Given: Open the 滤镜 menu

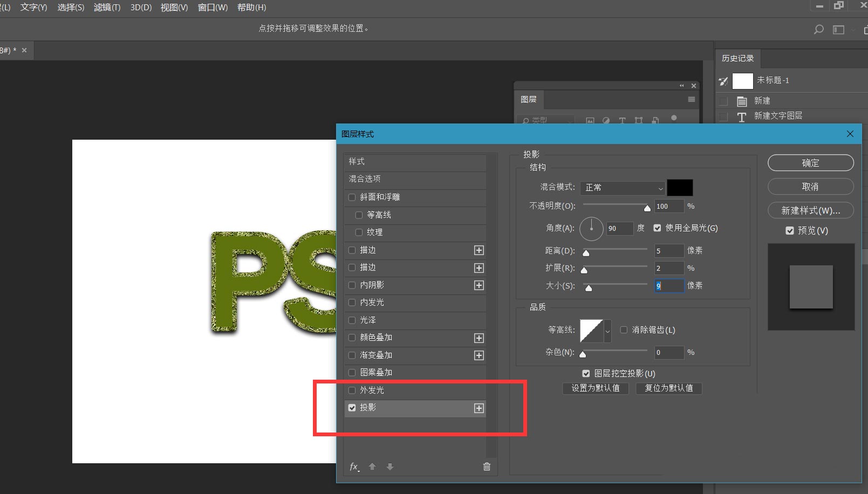Looking at the screenshot, I should point(107,8).
